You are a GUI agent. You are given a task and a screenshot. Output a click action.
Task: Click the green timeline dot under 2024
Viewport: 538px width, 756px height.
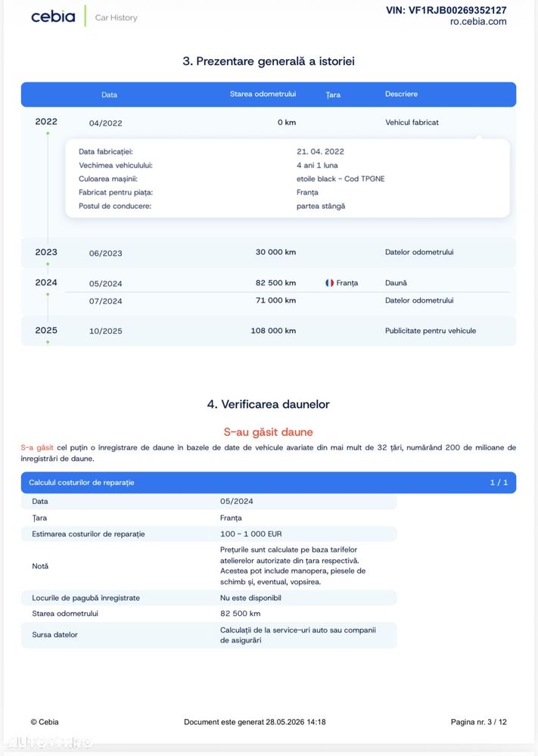48,294
